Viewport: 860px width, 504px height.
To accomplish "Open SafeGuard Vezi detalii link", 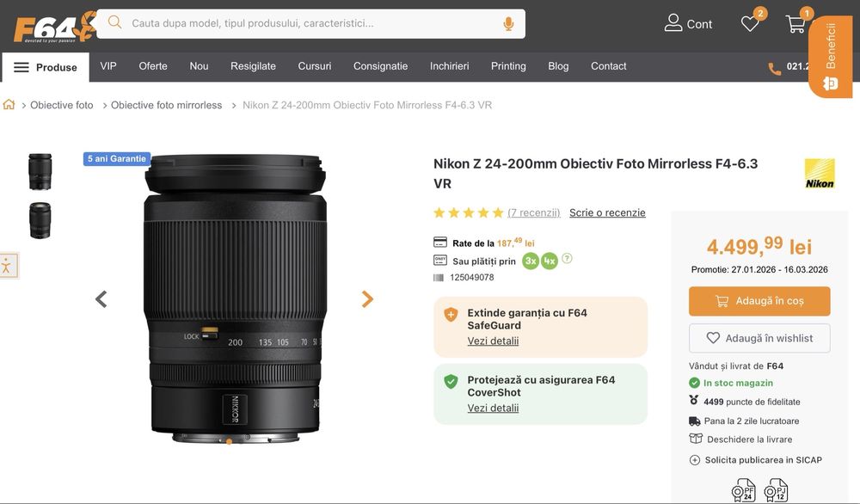I will 493,341.
